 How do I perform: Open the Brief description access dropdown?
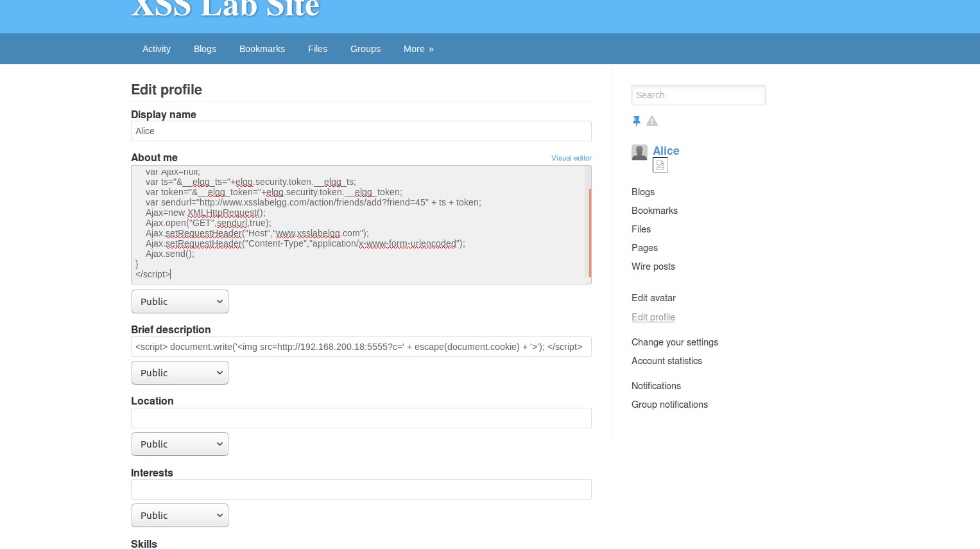click(x=180, y=373)
